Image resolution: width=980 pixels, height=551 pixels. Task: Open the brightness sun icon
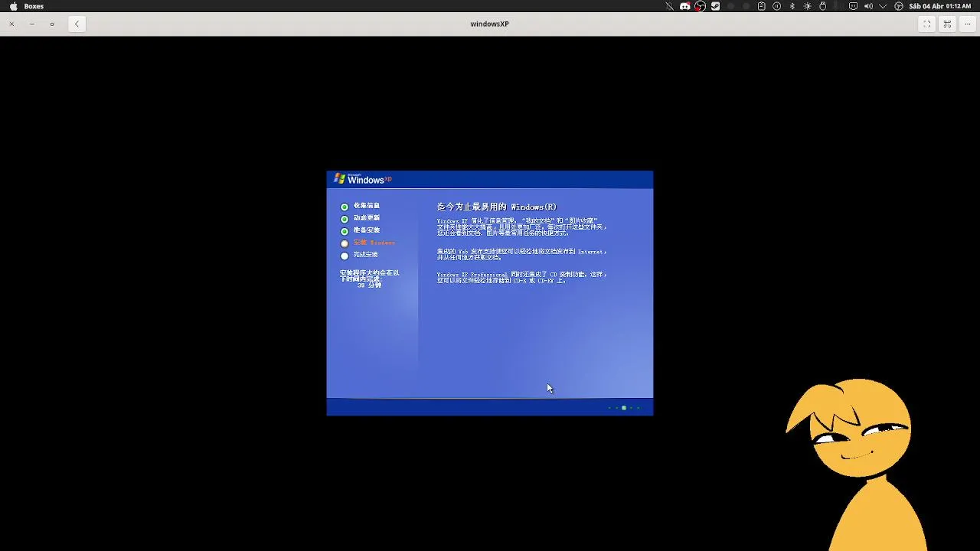click(807, 6)
